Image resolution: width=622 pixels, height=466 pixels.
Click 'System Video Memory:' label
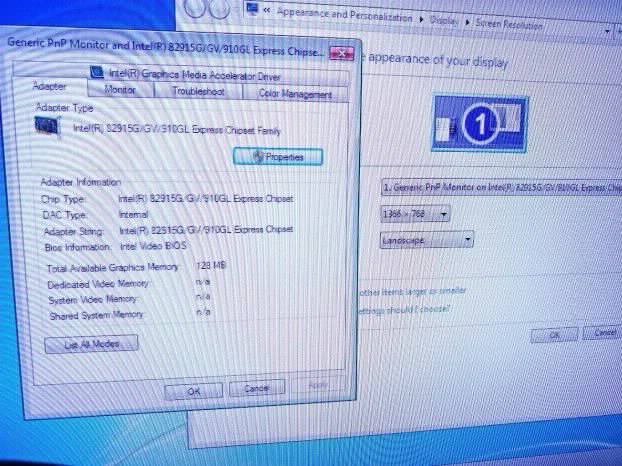[93, 299]
